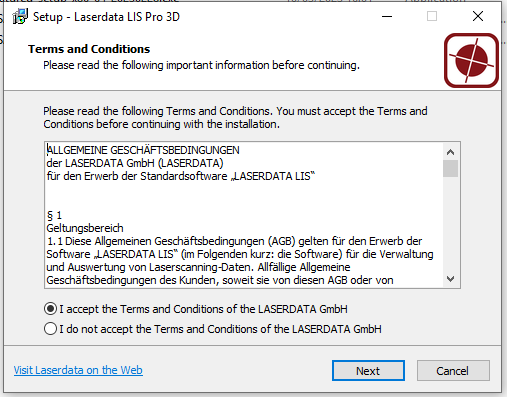Click the scrollbar thumb of the terms box

[451, 168]
